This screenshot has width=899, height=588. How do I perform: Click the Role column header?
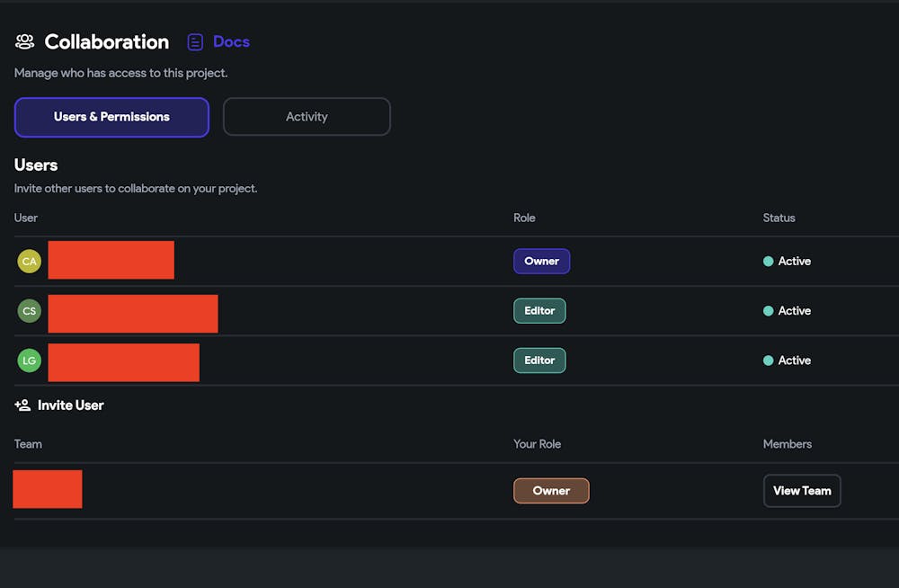coord(524,218)
